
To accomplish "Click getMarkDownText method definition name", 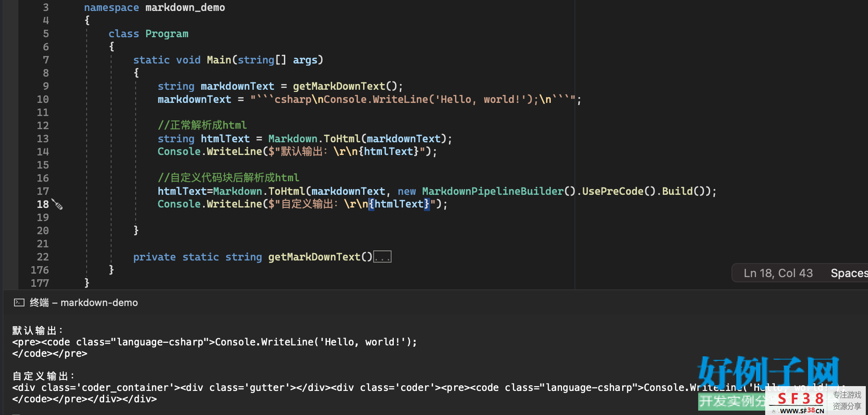I will click(314, 257).
